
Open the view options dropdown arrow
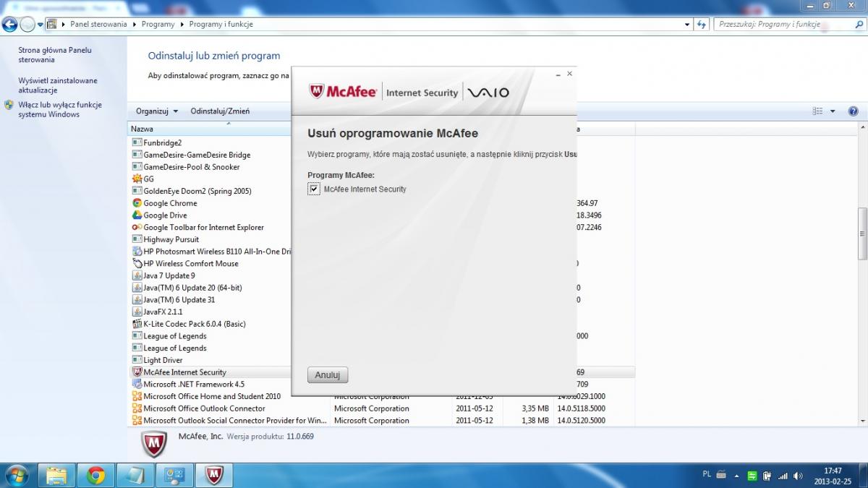pyautogui.click(x=833, y=111)
